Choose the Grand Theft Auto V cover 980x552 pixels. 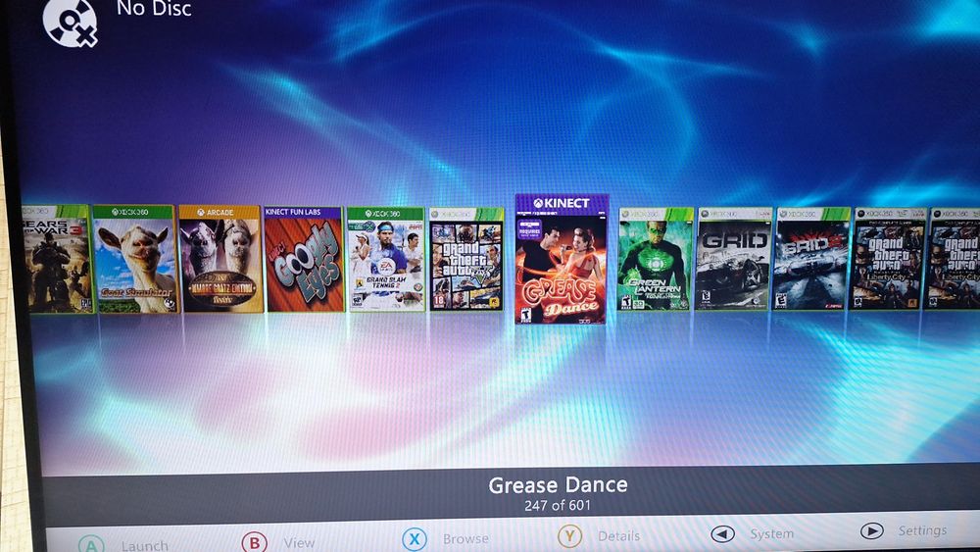[466, 259]
